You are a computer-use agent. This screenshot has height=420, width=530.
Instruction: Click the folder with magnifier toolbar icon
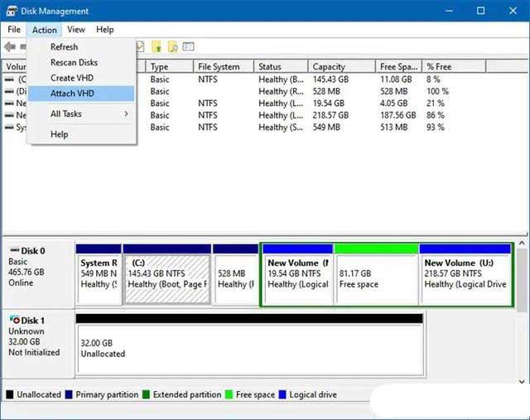(x=173, y=47)
